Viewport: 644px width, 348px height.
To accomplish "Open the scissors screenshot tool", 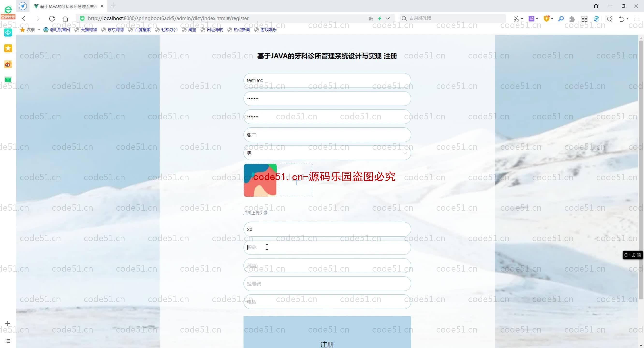I will pos(516,19).
